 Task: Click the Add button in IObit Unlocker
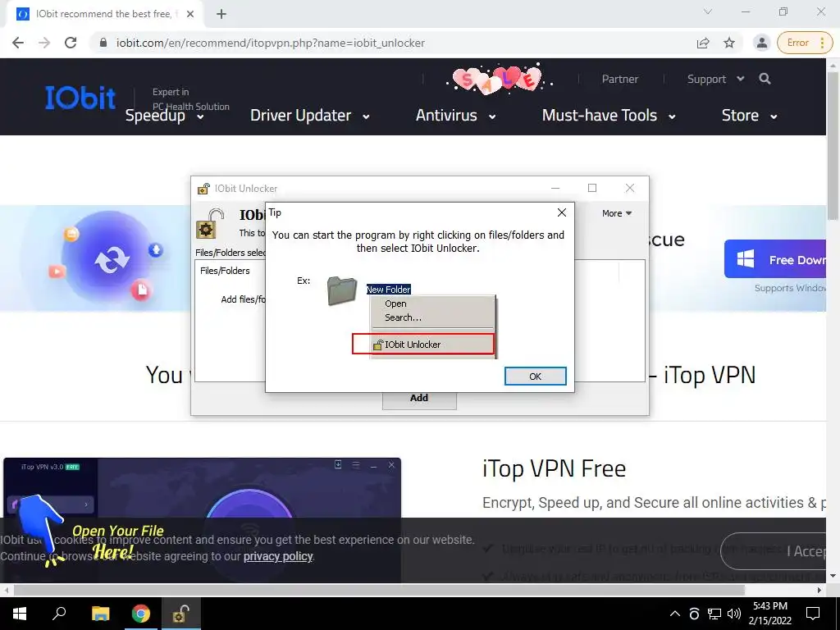pos(419,398)
